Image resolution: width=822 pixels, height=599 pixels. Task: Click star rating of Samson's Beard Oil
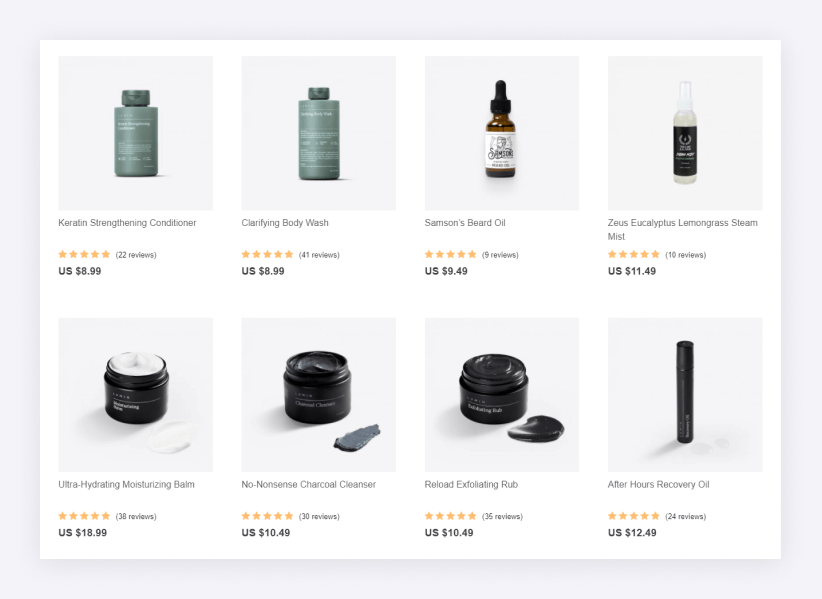tap(450, 254)
